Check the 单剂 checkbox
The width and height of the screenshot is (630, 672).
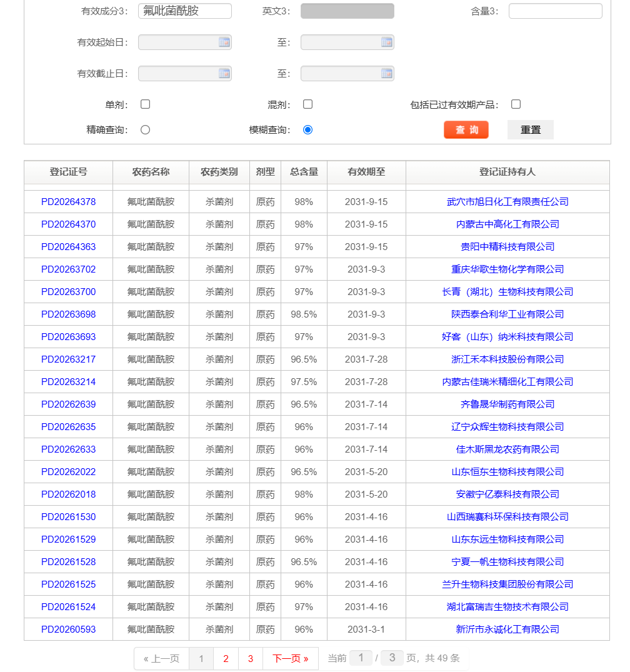point(145,104)
